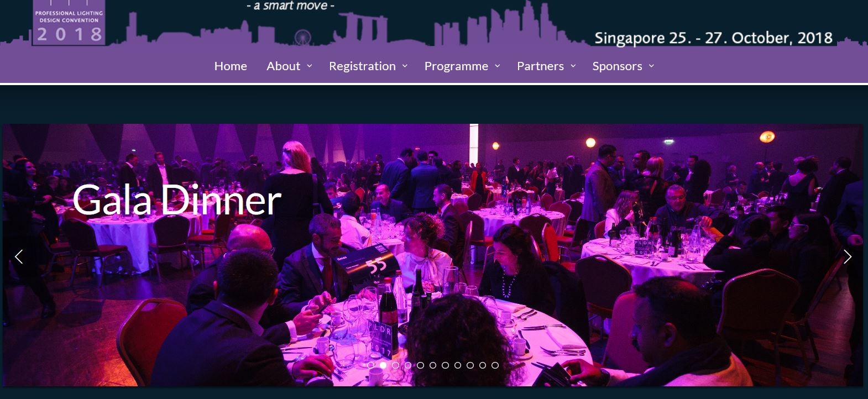Select the third slide dot
This screenshot has height=399, width=868.
[395, 365]
